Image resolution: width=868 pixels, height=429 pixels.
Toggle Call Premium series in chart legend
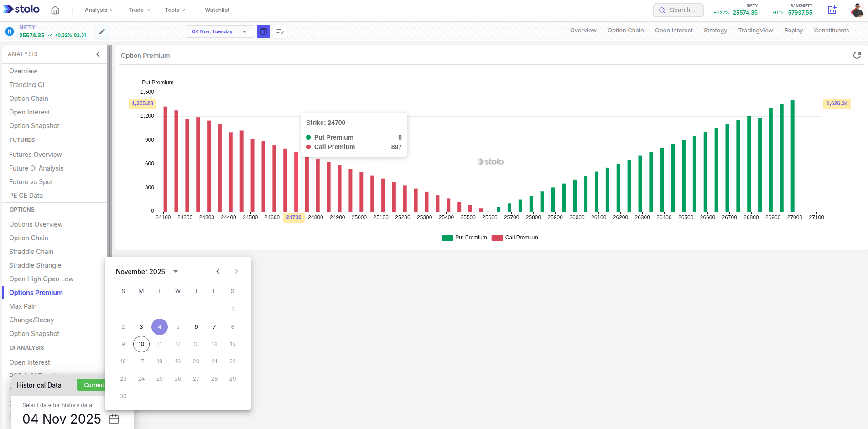coord(515,238)
